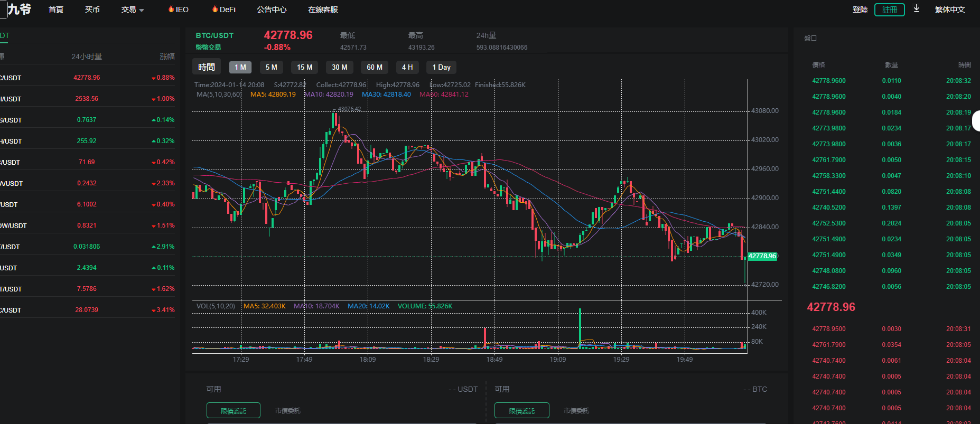
Task: Select the market row priced 2538.56
Action: tap(87, 99)
